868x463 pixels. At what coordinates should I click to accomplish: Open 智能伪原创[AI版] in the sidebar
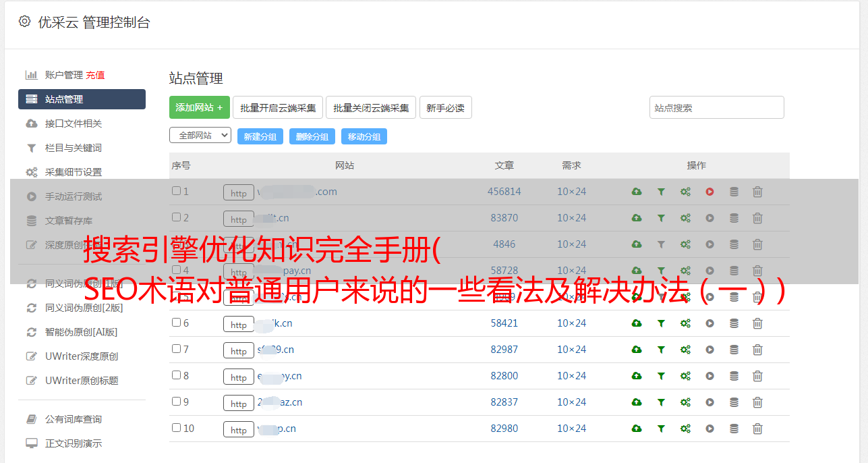(82, 332)
